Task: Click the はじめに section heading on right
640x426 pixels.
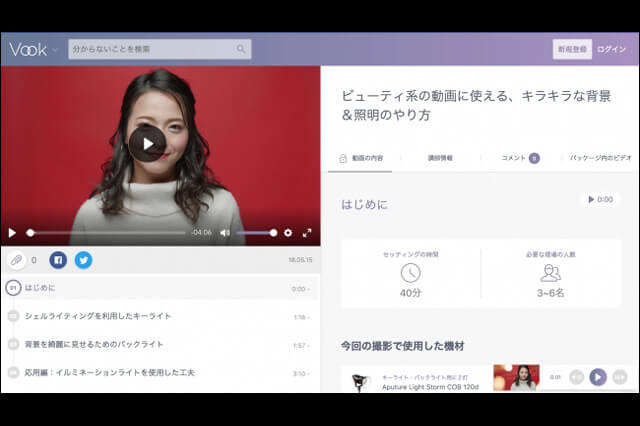Action: (364, 204)
